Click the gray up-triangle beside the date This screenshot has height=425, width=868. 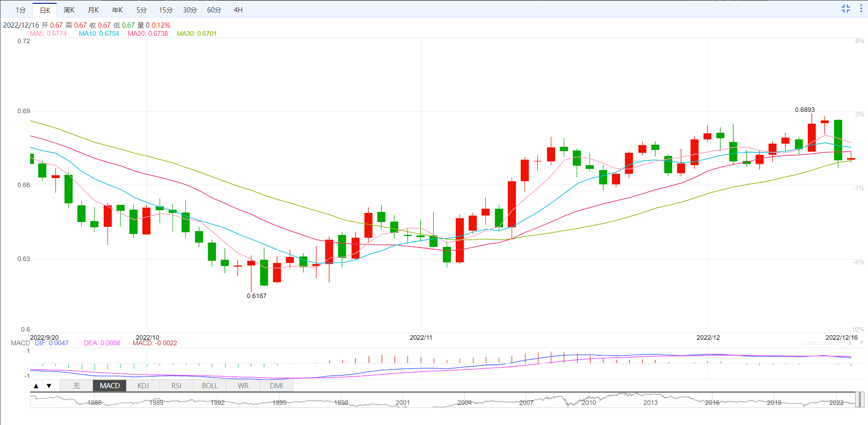850,343
